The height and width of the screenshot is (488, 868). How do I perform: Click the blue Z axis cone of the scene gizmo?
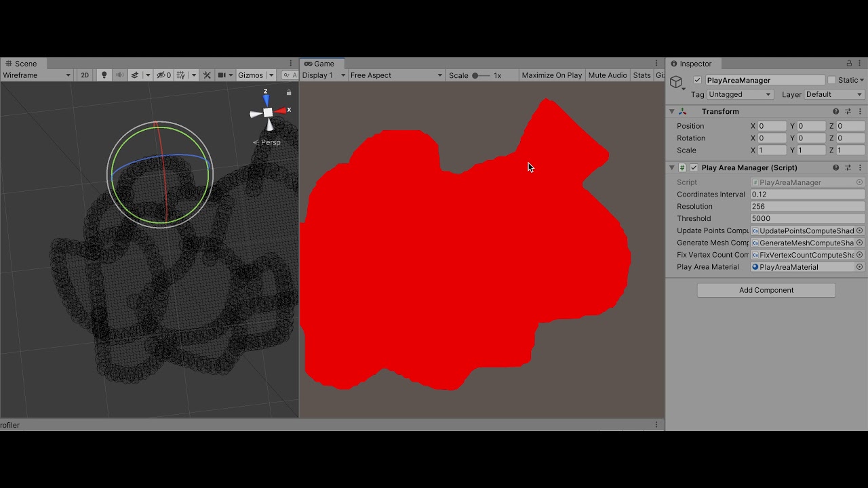(x=267, y=100)
